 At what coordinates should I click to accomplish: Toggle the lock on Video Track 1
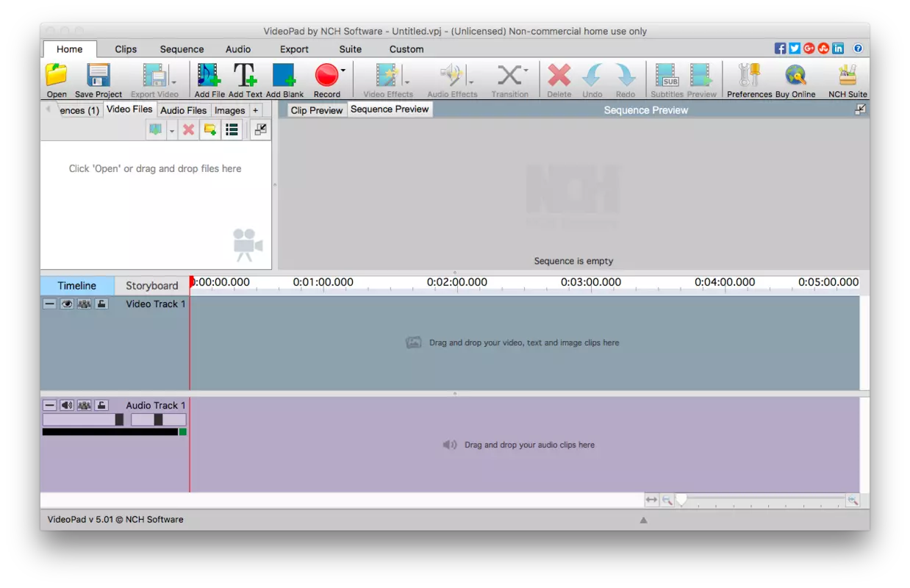(101, 304)
